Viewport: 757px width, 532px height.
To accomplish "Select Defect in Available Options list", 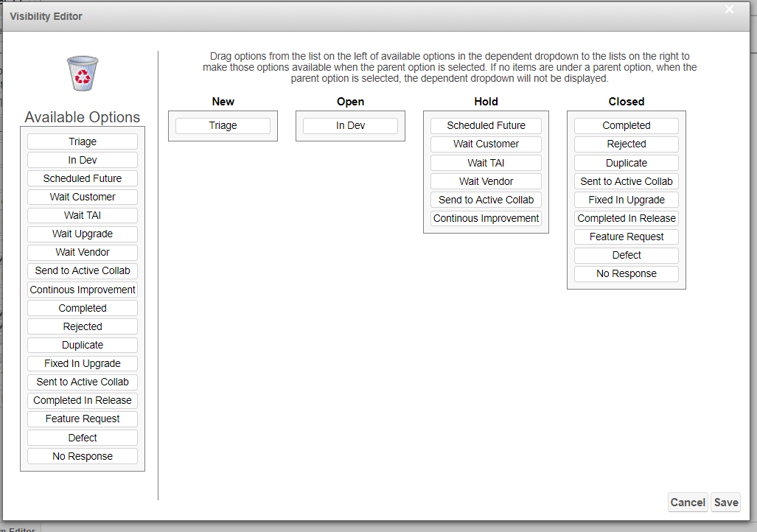I will (x=83, y=438).
